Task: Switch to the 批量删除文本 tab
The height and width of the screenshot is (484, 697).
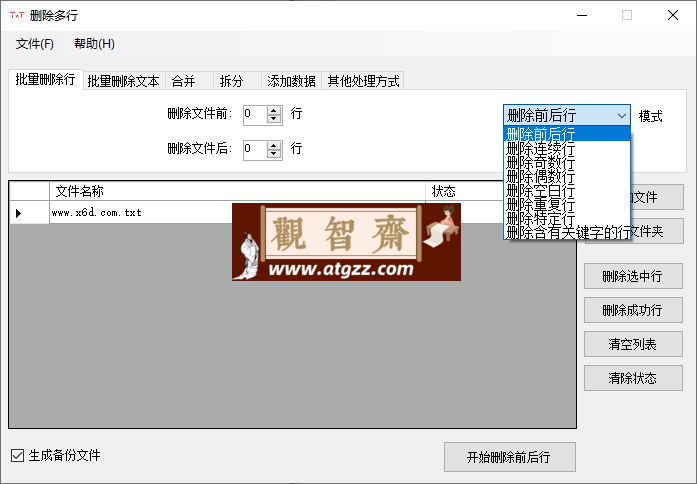Action: [x=124, y=81]
